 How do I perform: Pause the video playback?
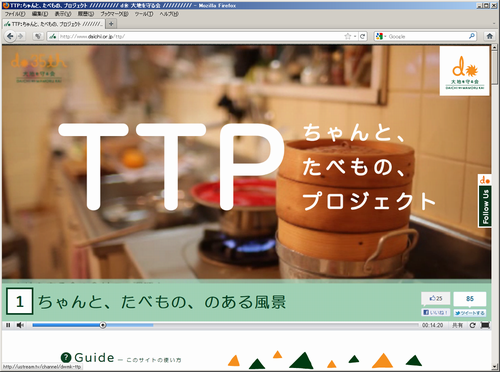8,325
